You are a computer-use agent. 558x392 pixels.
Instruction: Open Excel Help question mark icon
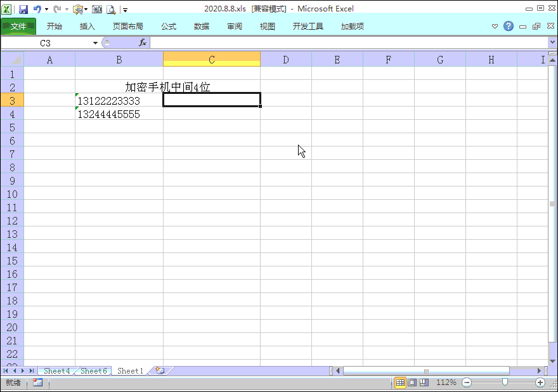509,26
